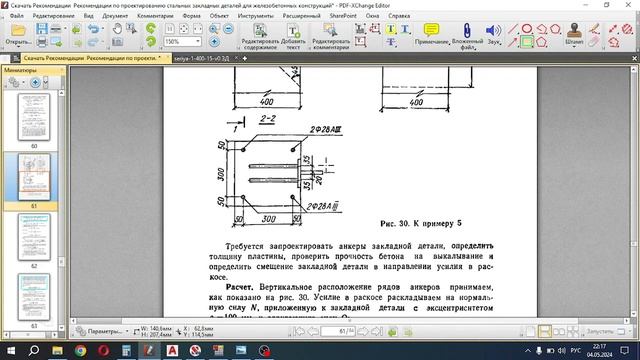Open a new tab with plus button

pos(245,58)
